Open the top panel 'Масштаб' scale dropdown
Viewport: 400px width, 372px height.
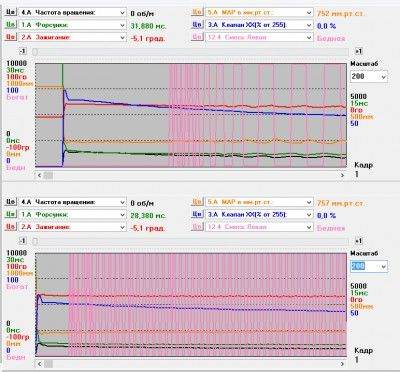point(369,76)
